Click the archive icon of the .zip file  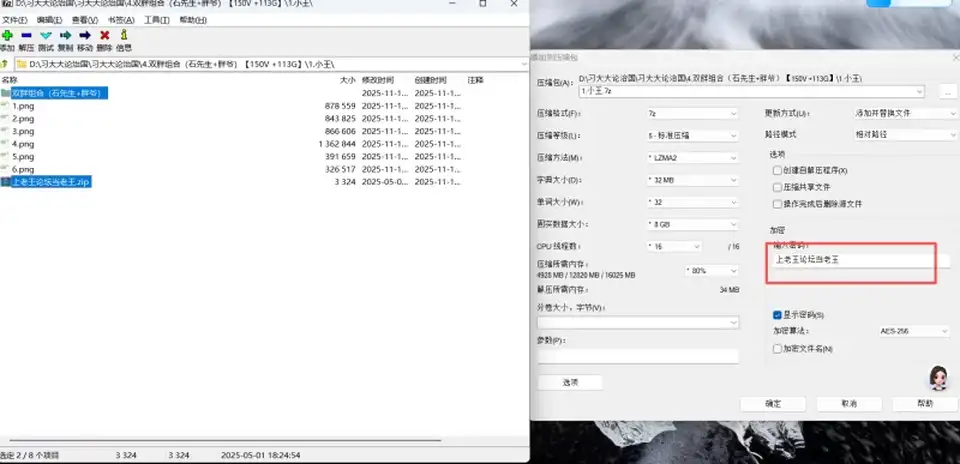(x=6, y=182)
